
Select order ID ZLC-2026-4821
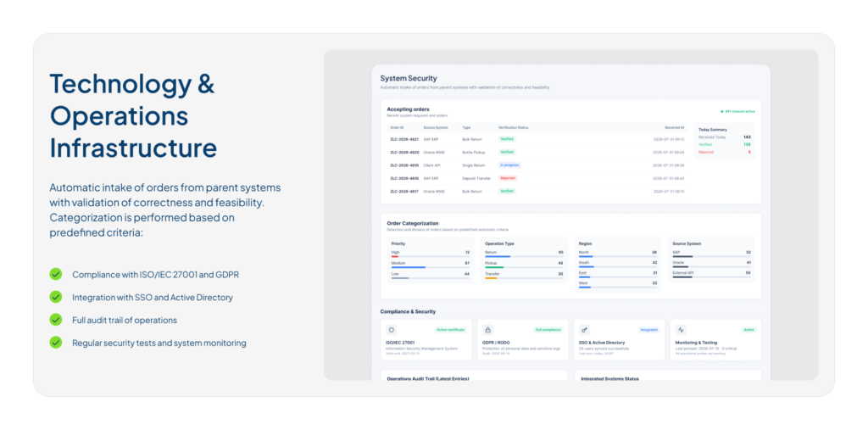(x=404, y=139)
